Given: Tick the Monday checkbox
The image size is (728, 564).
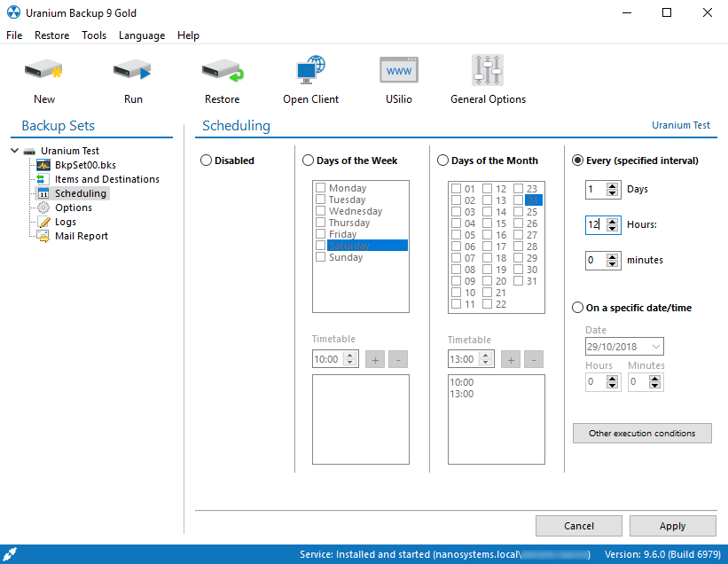Looking at the screenshot, I should [321, 188].
